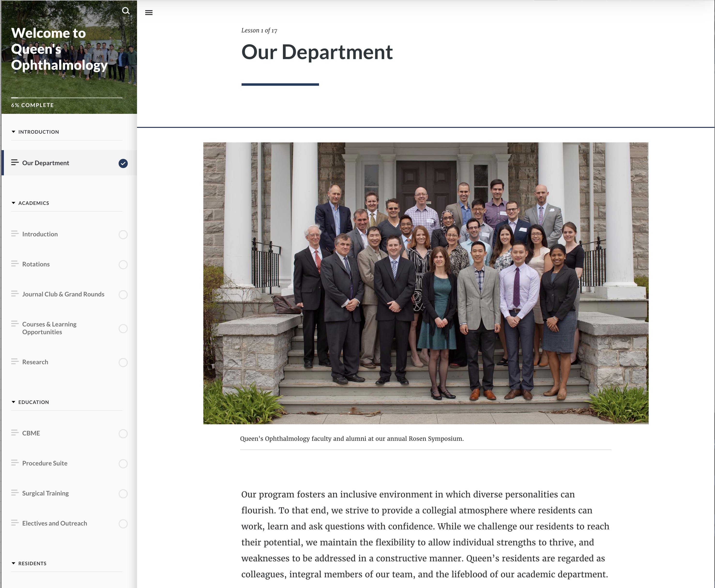Image resolution: width=715 pixels, height=588 pixels.
Task: Click the lesson icon beside CBME
Action: point(15,433)
